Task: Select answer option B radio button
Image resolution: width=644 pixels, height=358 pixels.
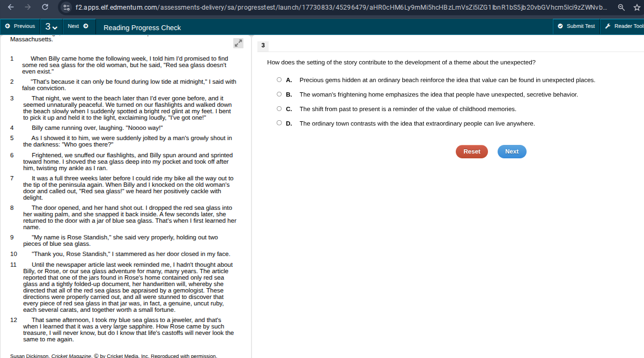Action: pos(279,94)
